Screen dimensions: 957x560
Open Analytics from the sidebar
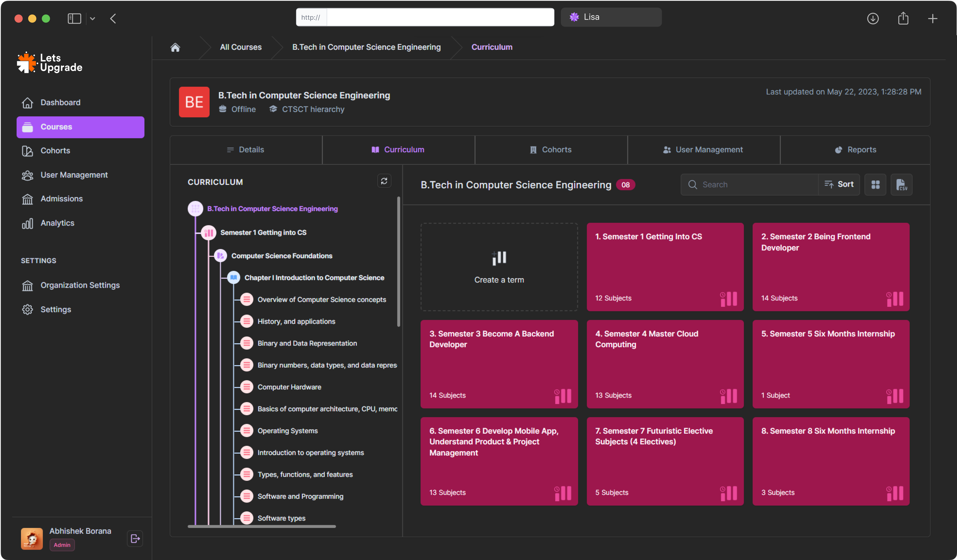coord(57,223)
